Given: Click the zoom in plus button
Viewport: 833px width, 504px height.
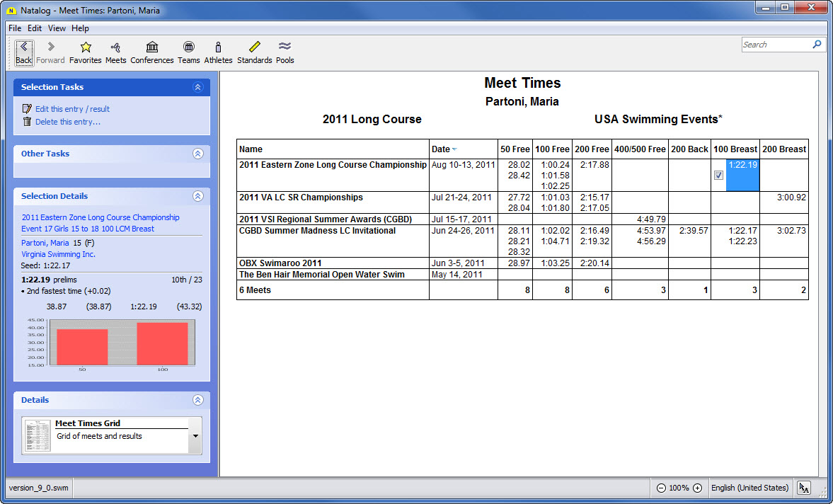Looking at the screenshot, I should click(x=697, y=488).
